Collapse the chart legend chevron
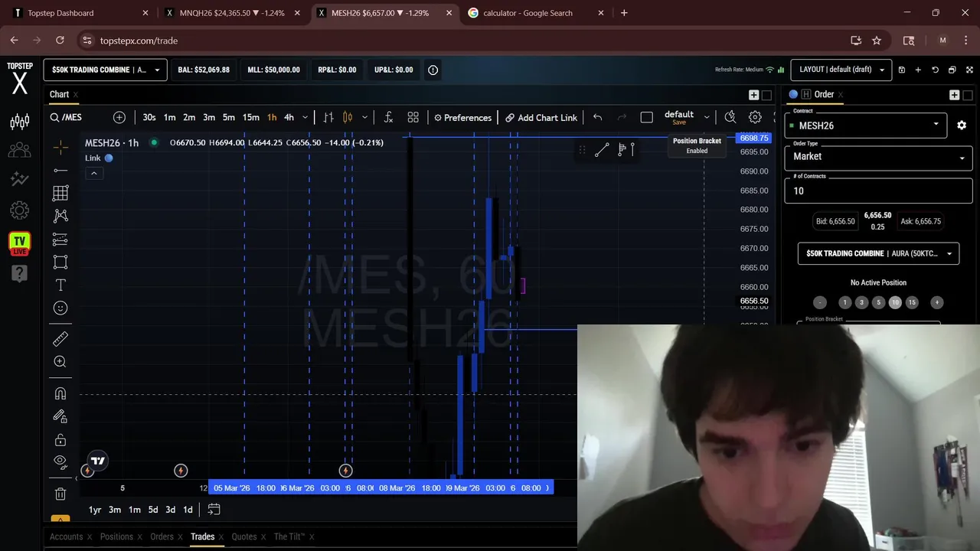The width and height of the screenshot is (980, 551). click(94, 174)
